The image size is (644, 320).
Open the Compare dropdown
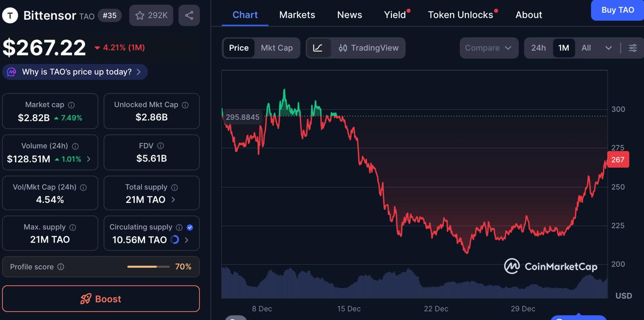(489, 48)
